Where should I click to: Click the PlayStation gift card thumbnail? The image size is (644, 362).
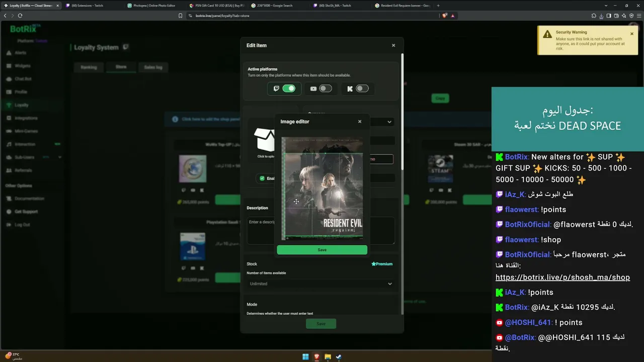coord(193,246)
